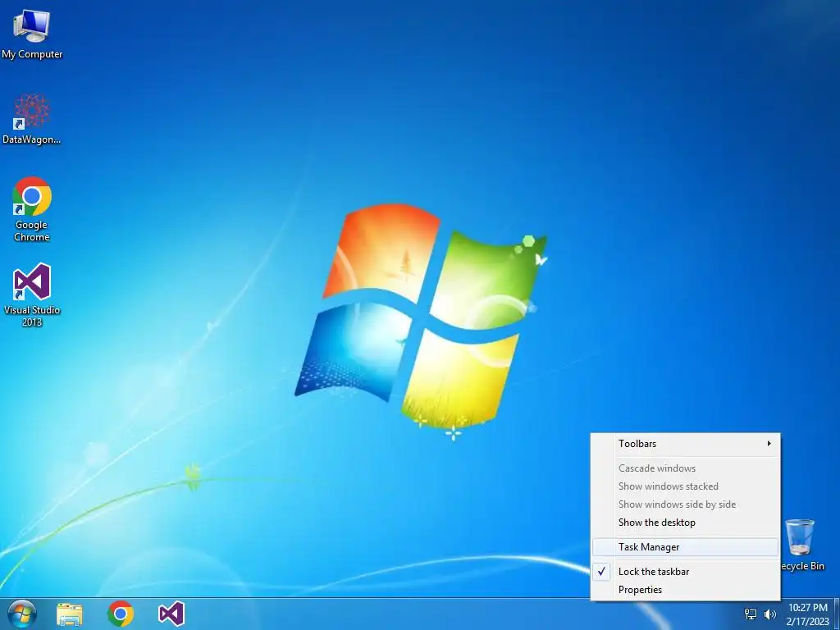Open the My Computer desktop icon
The image size is (840, 630).
(x=32, y=34)
